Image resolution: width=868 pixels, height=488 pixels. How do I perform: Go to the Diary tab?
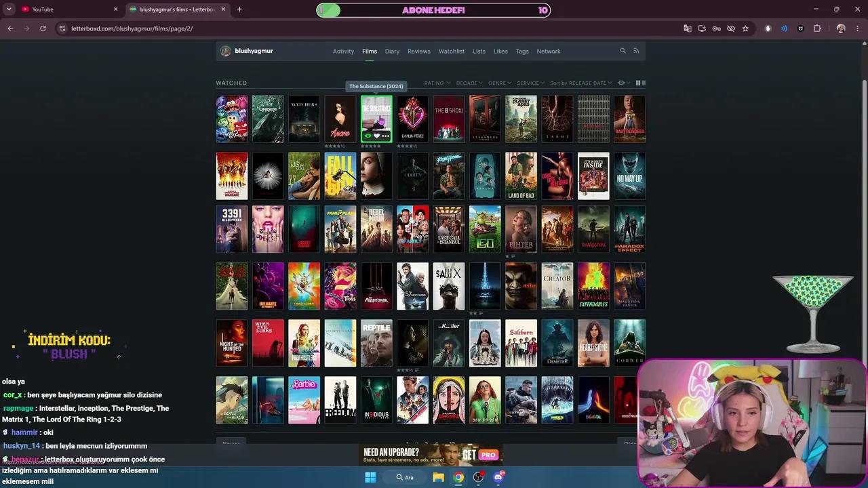coord(392,52)
